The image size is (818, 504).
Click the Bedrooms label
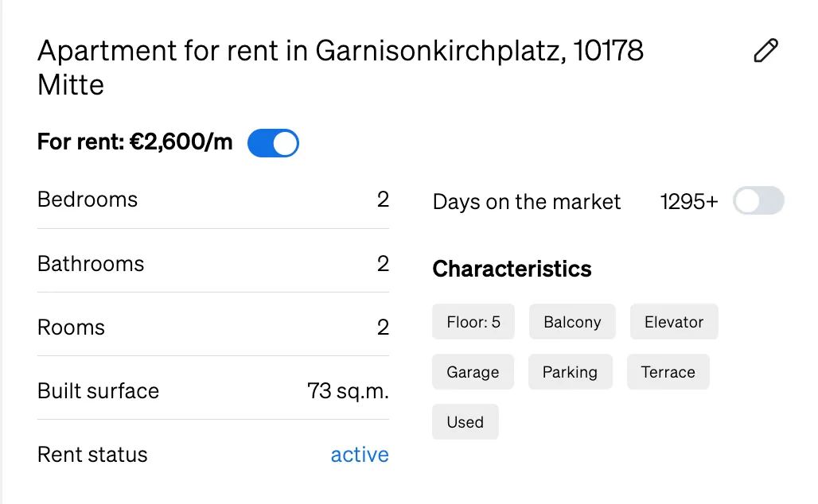click(x=87, y=200)
